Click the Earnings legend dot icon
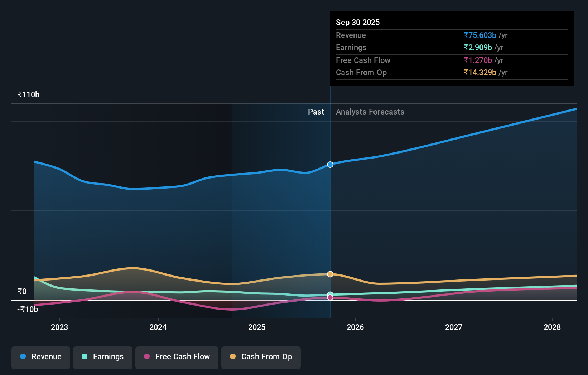The height and width of the screenshot is (375, 588). (x=85, y=356)
